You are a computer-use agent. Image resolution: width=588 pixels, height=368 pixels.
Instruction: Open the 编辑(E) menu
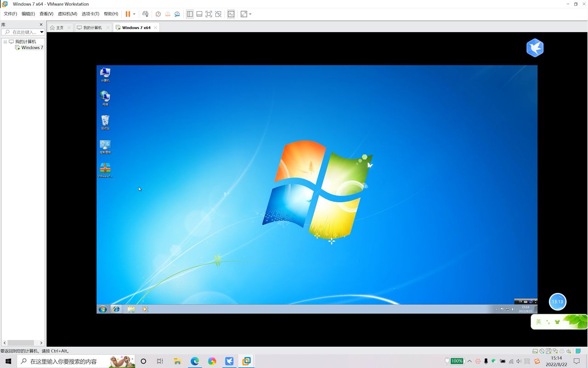click(x=28, y=14)
